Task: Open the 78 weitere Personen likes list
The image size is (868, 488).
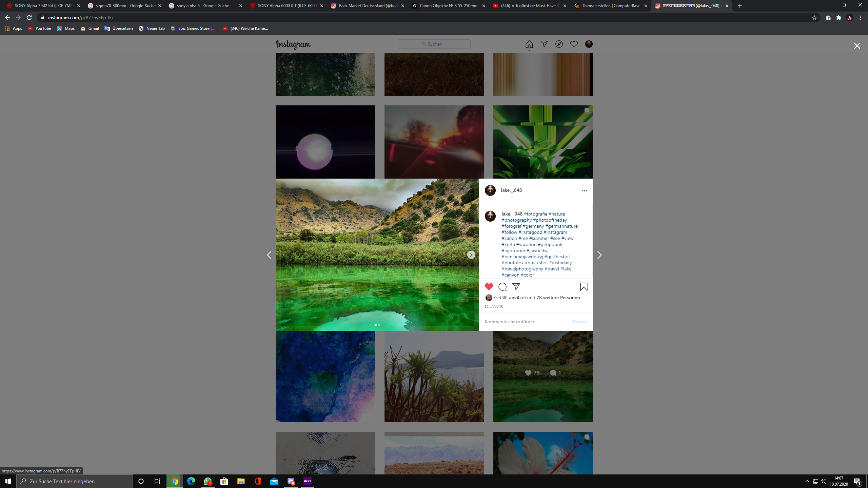Action: (558, 298)
